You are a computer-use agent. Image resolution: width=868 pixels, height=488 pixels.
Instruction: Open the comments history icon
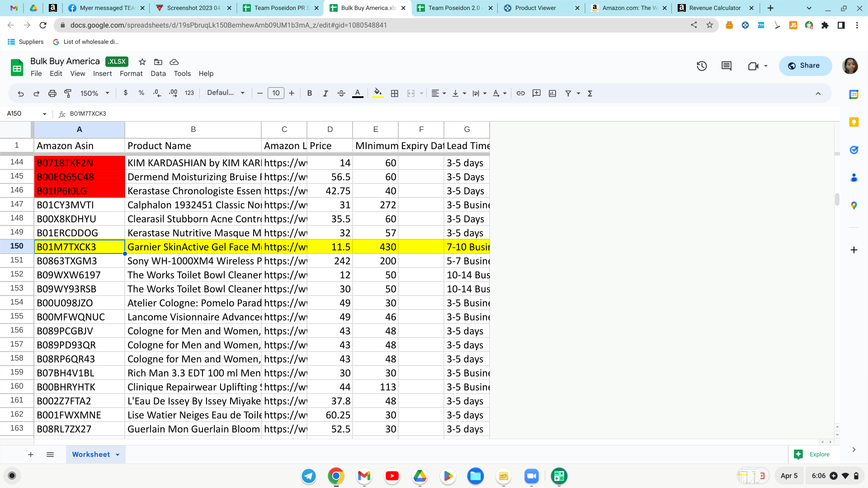click(726, 66)
